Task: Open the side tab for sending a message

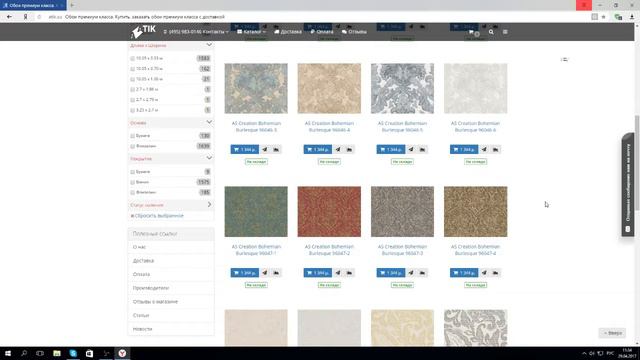Action: coord(628,185)
